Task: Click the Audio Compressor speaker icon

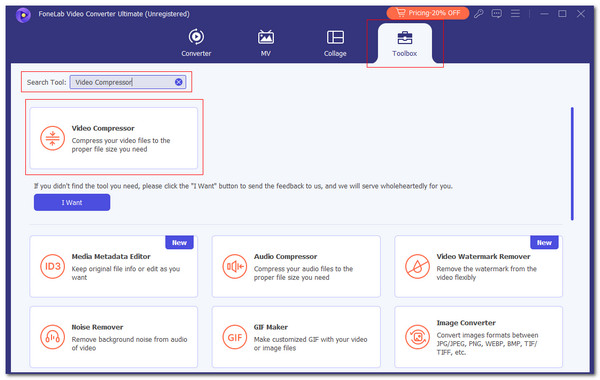Action: pos(235,266)
